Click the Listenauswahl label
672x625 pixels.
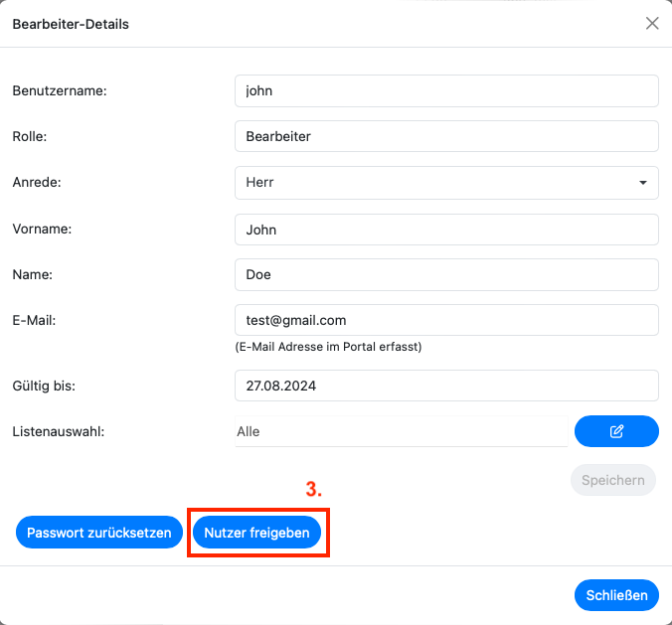59,431
